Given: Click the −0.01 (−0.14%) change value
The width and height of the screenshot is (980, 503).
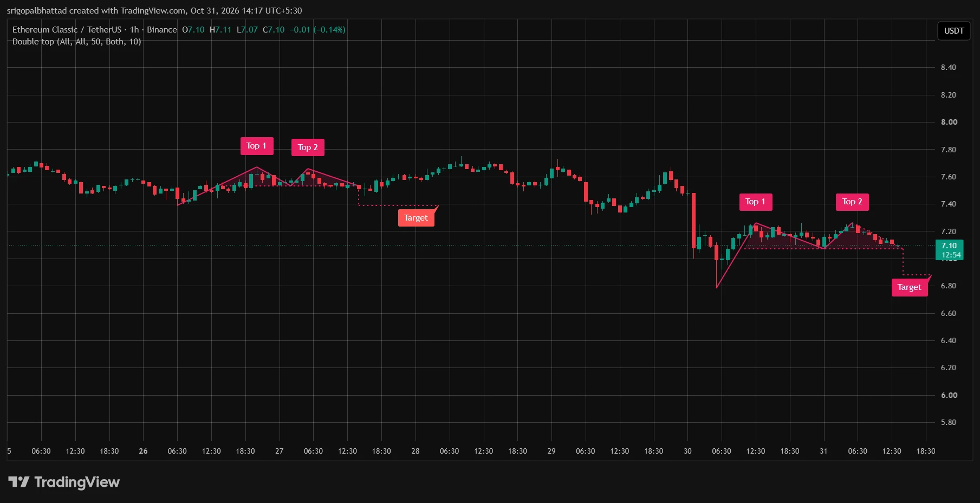Looking at the screenshot, I should point(317,30).
